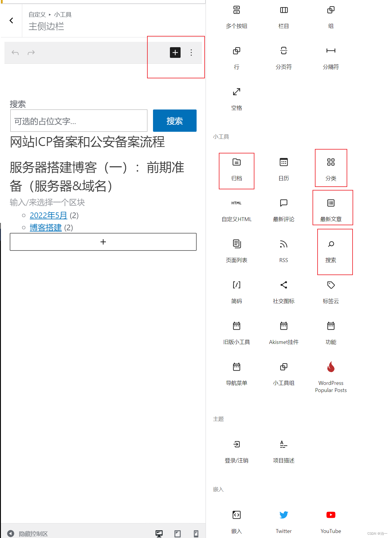
Task: Add the 标签云 tag cloud widget
Action: [331, 293]
